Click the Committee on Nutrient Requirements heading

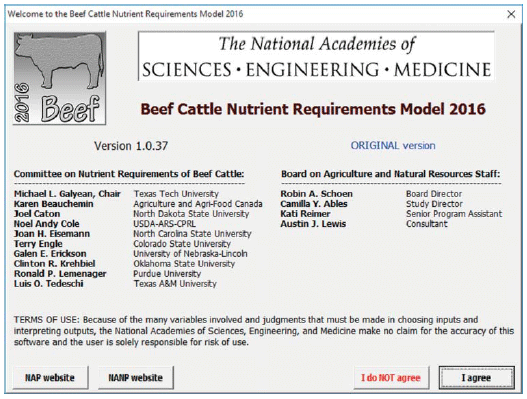point(129,174)
